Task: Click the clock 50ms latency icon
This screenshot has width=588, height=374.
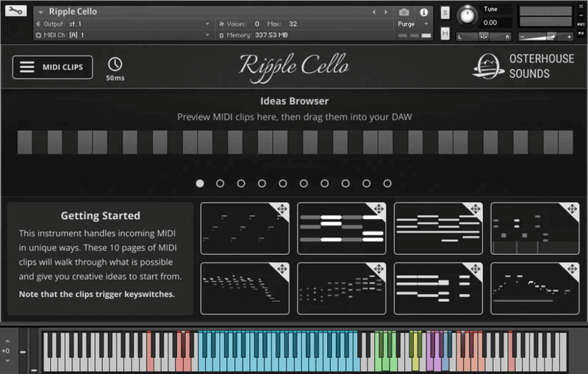Action: pos(115,65)
